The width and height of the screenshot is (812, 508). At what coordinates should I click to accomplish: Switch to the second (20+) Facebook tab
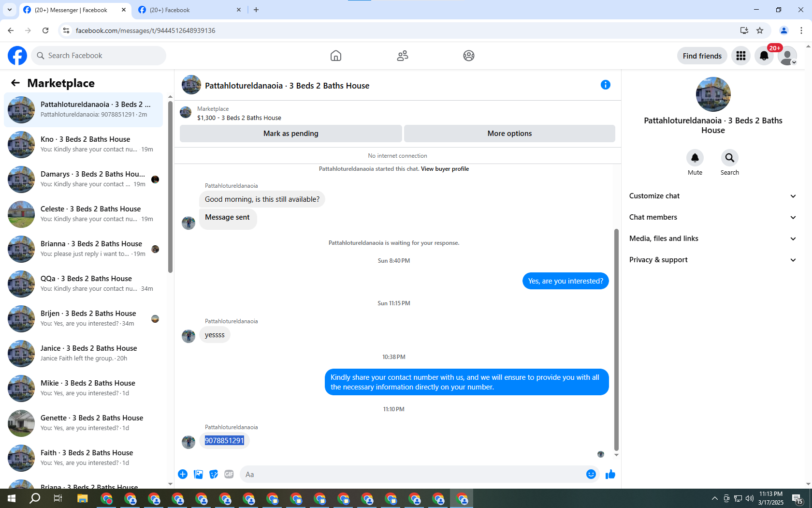pos(190,10)
